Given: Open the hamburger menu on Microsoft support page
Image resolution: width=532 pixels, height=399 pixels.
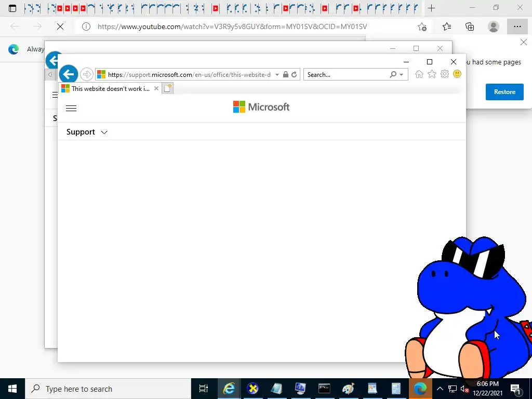Looking at the screenshot, I should pos(71,108).
